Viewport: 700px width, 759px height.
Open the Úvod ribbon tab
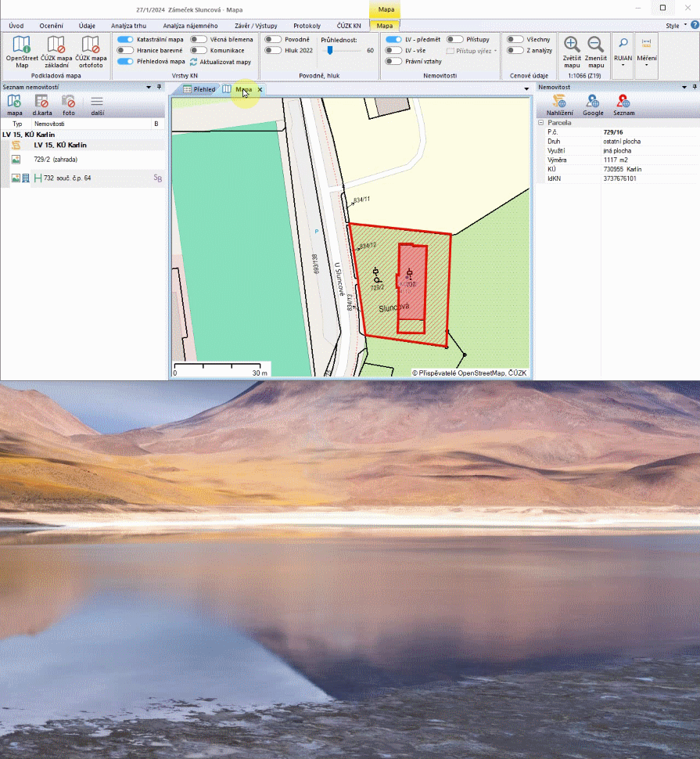(16, 26)
